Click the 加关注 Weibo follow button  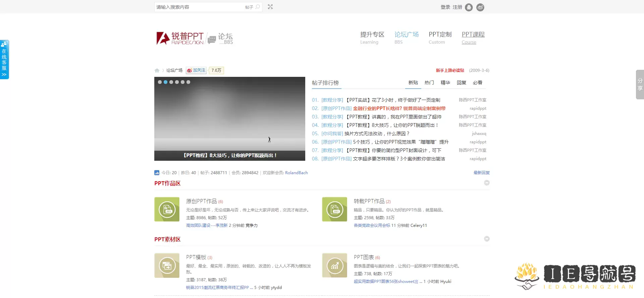(x=196, y=70)
